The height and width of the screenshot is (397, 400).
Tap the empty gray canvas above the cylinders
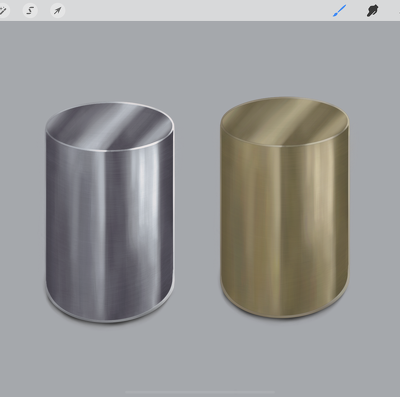pos(200,60)
